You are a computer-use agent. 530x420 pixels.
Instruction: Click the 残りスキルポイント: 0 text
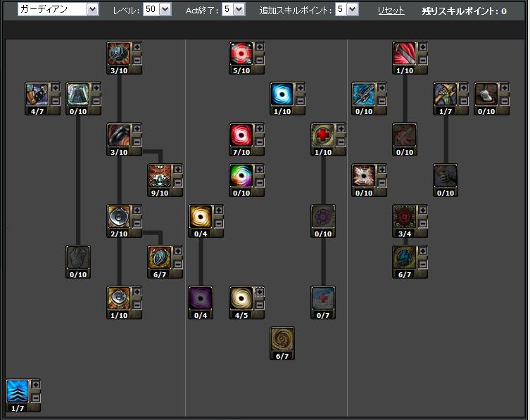464,11
